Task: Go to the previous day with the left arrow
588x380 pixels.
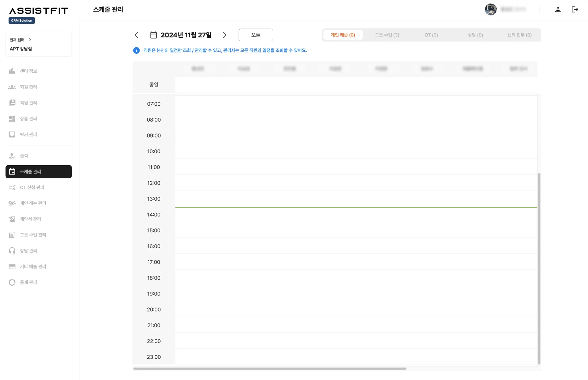Action: [x=136, y=35]
